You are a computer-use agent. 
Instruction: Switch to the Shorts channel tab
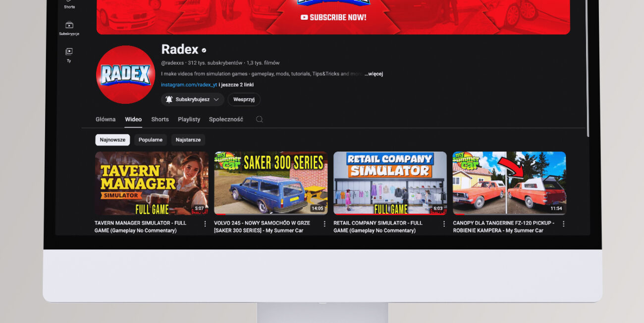point(160,119)
